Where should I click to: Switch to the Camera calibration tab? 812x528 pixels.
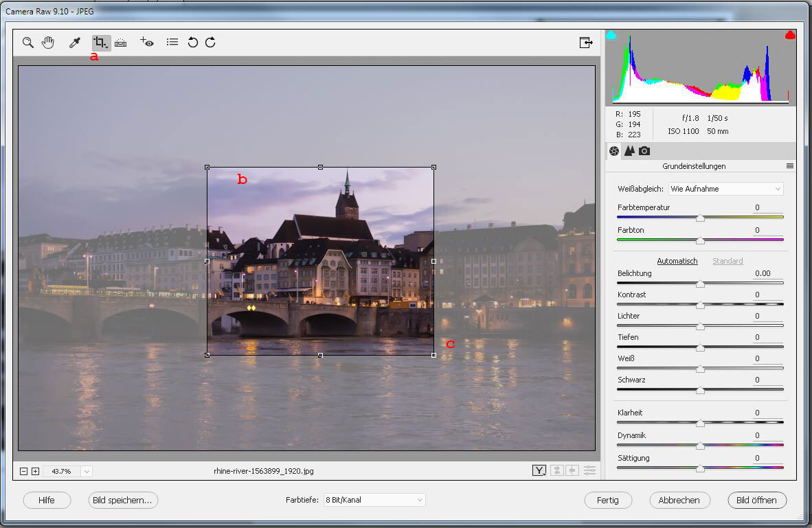click(644, 151)
